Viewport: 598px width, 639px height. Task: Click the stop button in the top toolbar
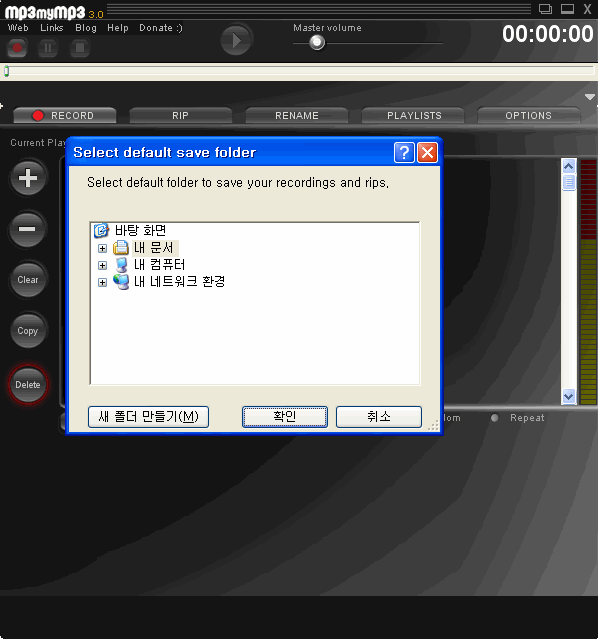click(x=80, y=48)
